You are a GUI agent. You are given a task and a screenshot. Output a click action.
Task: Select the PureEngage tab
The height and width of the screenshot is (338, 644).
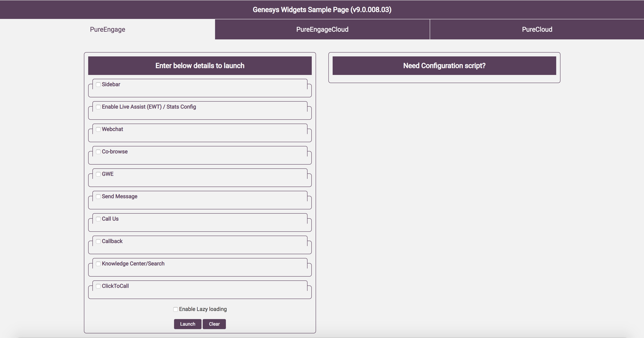click(x=108, y=30)
